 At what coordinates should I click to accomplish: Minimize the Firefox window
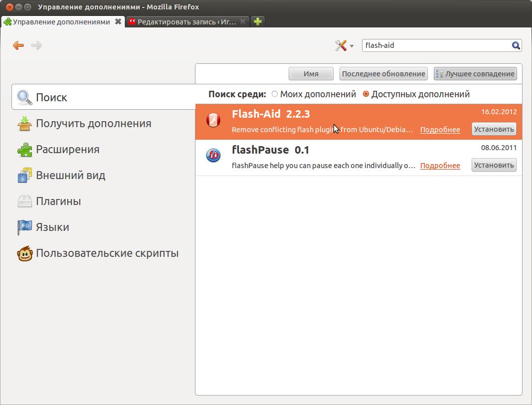18,7
